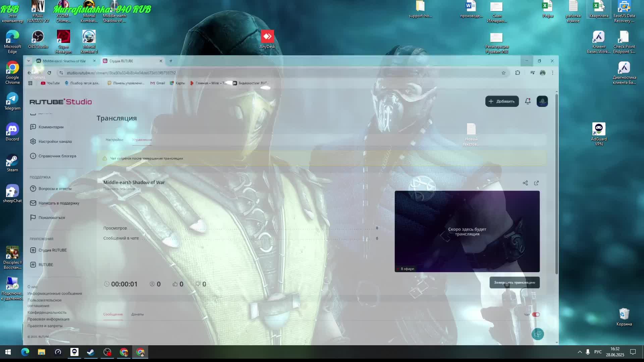Click the notifications bell in RUTUBE Studio
The height and width of the screenshot is (362, 644).
tap(528, 101)
